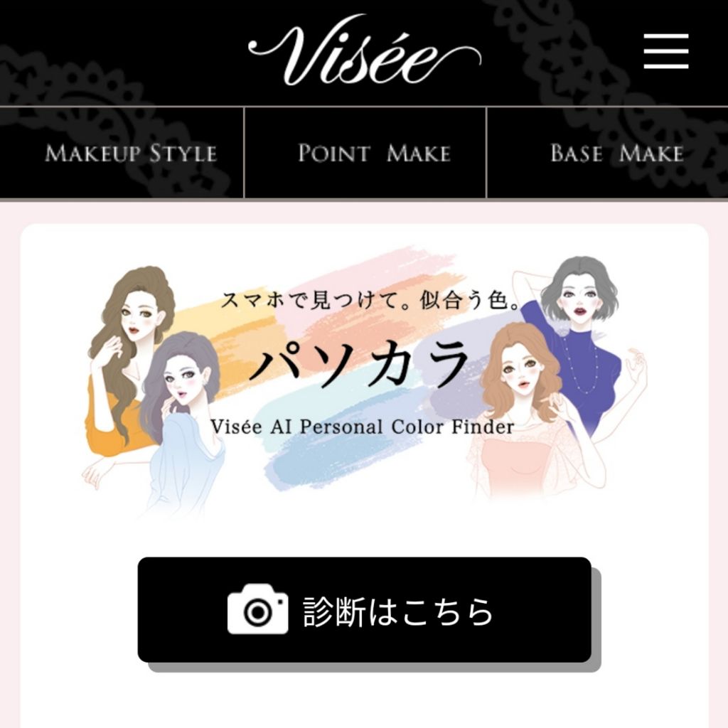Click the camera icon on the diagnosis button
This screenshot has height=728, width=728.
click(x=257, y=609)
